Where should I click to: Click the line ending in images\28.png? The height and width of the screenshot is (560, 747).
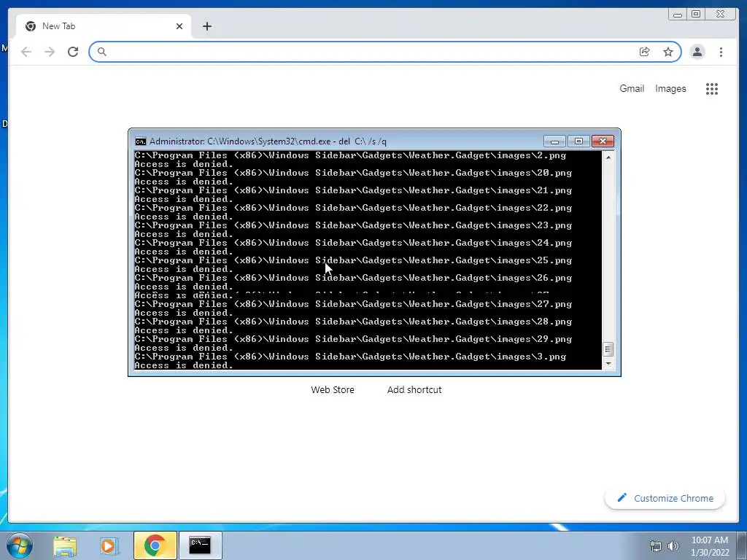[353, 322]
